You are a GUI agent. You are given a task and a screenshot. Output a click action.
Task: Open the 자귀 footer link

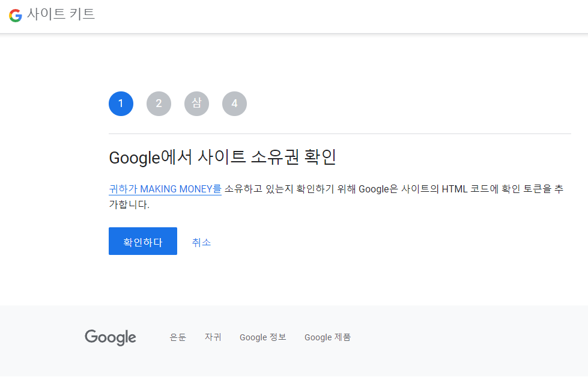[213, 337]
